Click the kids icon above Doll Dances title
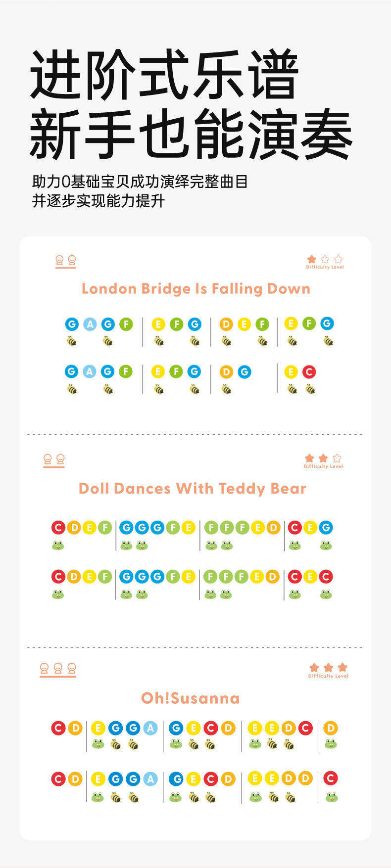The width and height of the screenshot is (391, 868). 54,460
